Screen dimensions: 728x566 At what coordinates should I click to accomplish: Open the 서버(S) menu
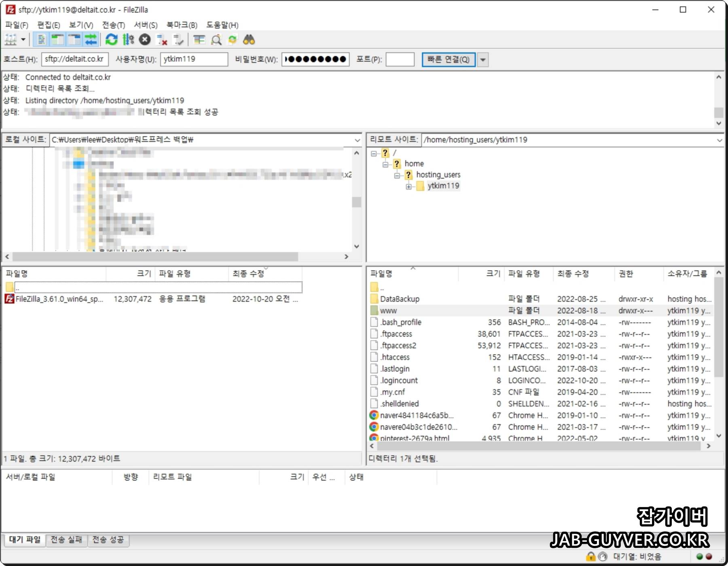click(146, 25)
